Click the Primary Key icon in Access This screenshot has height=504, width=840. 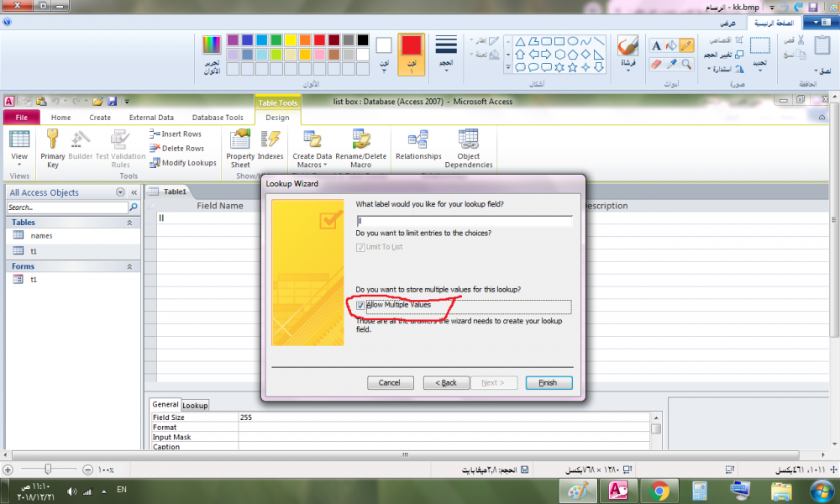52,149
